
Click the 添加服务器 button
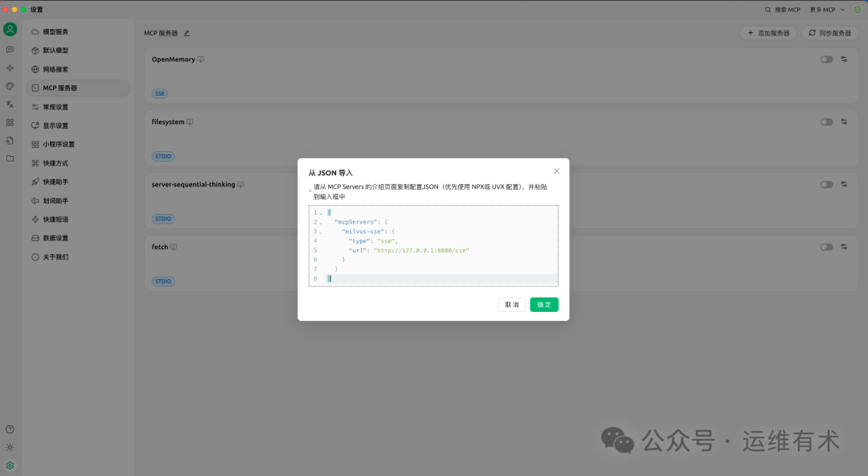(768, 33)
